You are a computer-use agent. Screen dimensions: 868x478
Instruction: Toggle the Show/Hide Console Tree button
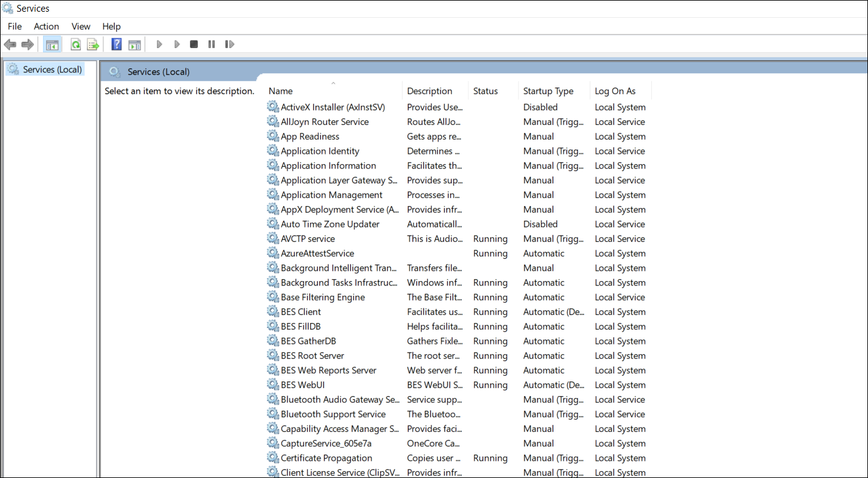(52, 44)
